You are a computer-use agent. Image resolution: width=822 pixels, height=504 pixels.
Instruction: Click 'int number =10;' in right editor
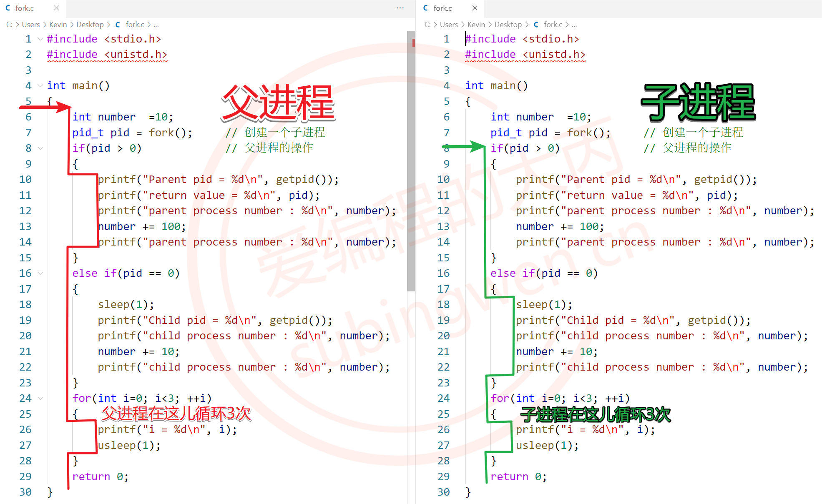pos(541,117)
